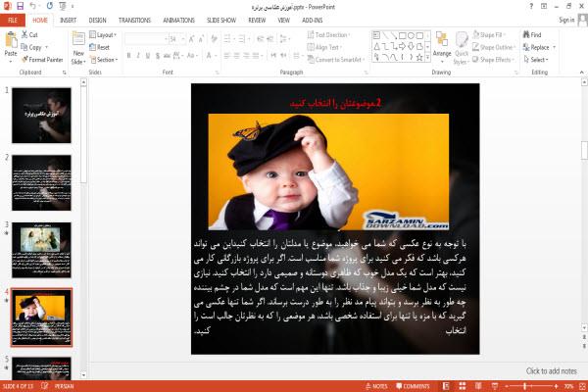The width and height of the screenshot is (588, 392).
Task: Open Shape Outline color options
Action: click(494, 47)
